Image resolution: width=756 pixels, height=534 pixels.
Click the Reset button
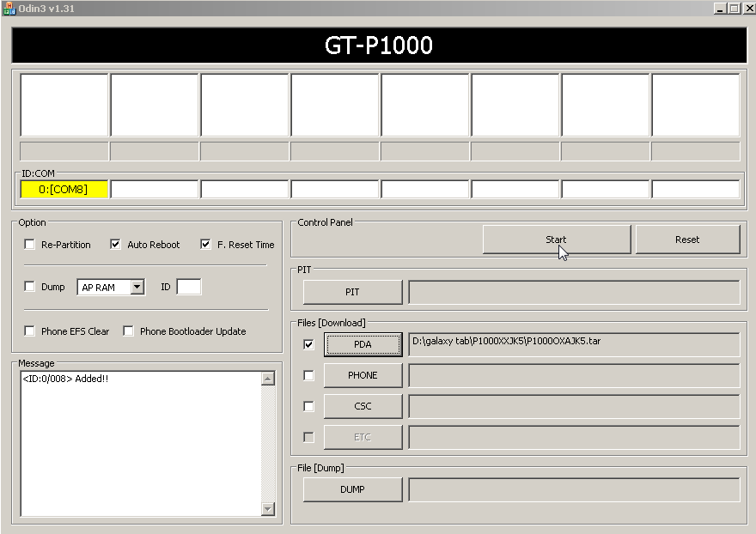[687, 239]
